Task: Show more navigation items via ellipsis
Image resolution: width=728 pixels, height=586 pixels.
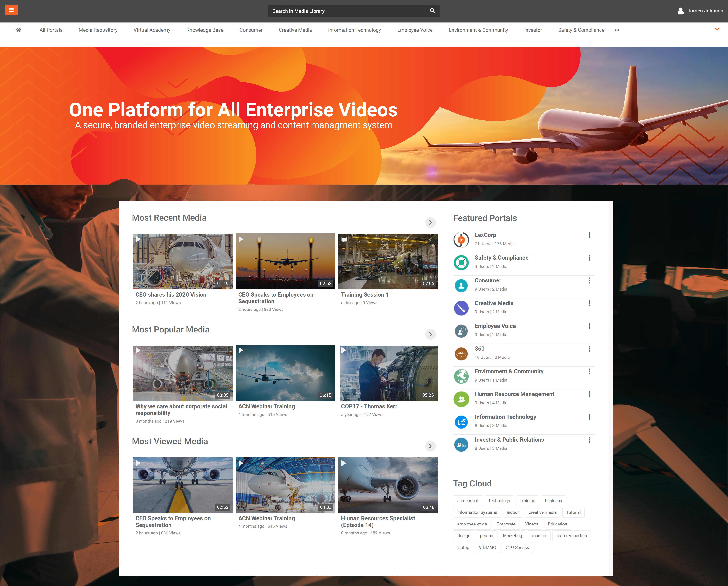Action: 617,30
